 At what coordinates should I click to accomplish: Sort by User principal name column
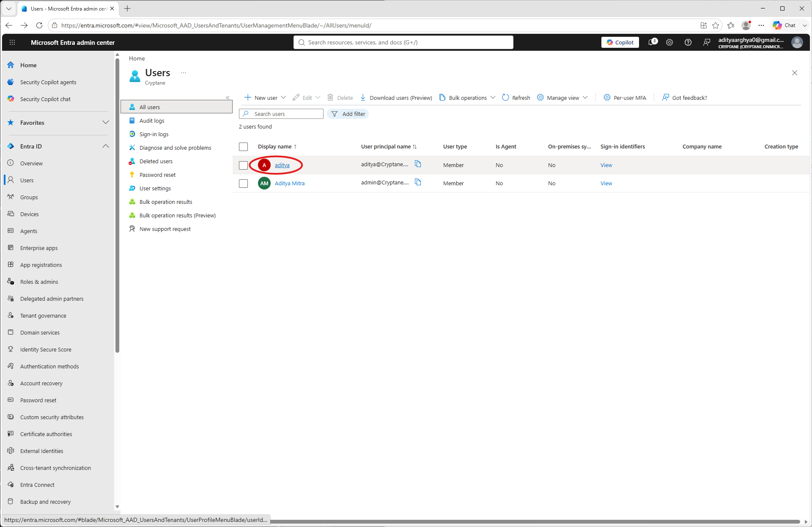389,147
